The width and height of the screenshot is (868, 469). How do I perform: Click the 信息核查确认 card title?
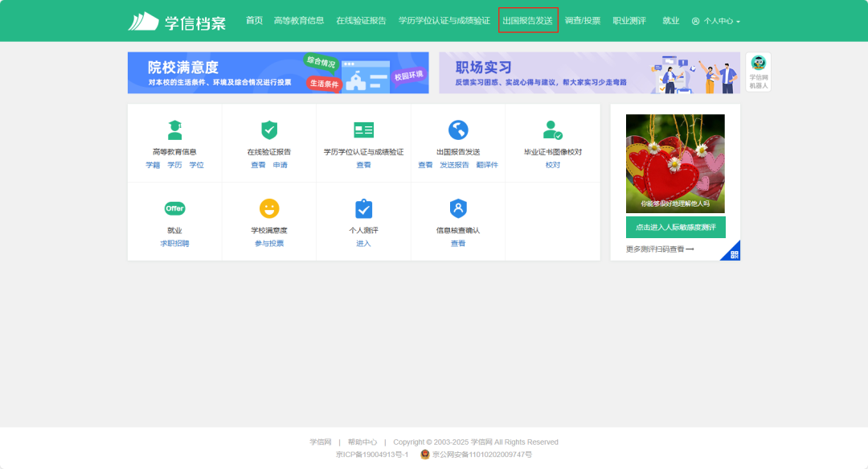click(458, 230)
